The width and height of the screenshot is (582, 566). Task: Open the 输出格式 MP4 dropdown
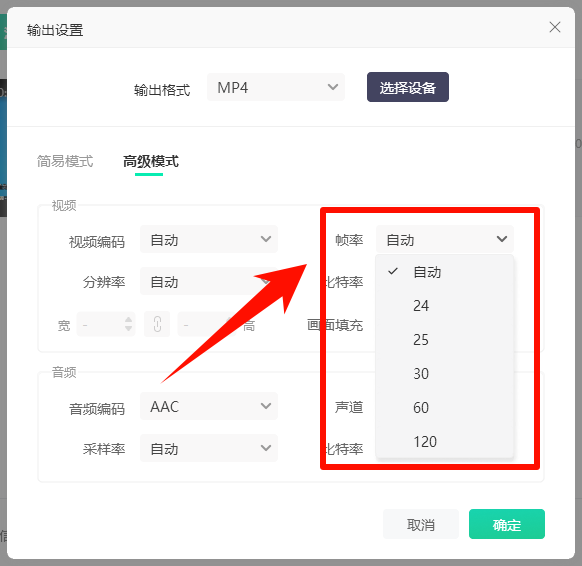(276, 87)
